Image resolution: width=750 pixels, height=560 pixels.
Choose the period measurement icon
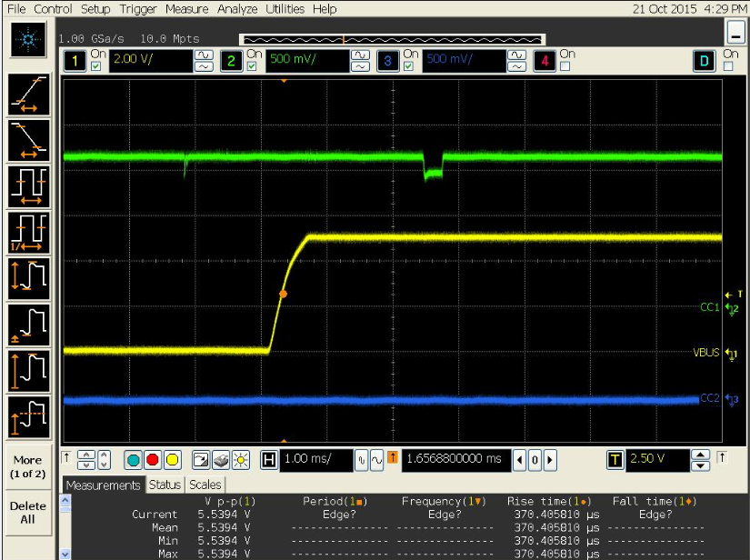(x=29, y=187)
